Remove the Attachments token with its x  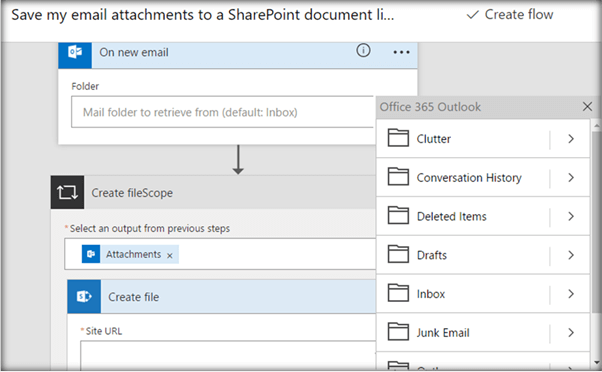tap(170, 255)
